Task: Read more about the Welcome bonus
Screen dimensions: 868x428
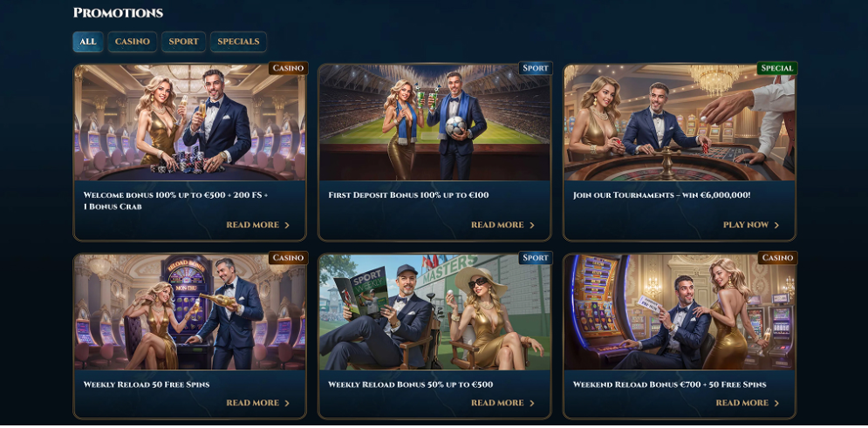Action: click(x=252, y=225)
